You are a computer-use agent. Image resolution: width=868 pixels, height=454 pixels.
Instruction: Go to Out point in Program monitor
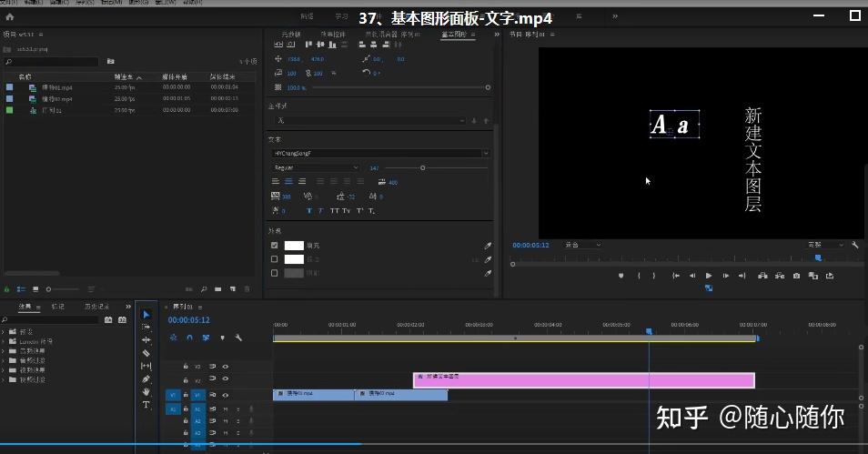[x=742, y=275]
